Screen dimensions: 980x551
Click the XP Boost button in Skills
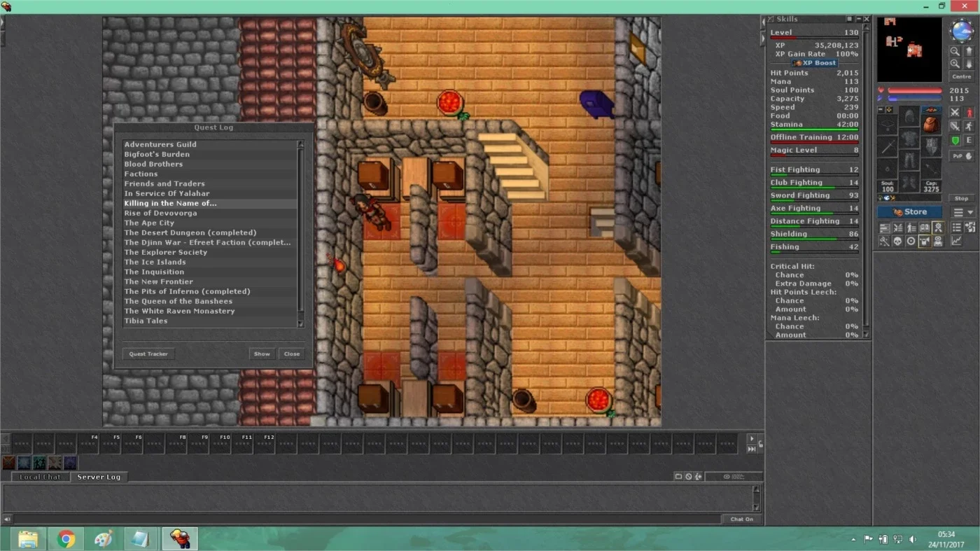tap(814, 63)
